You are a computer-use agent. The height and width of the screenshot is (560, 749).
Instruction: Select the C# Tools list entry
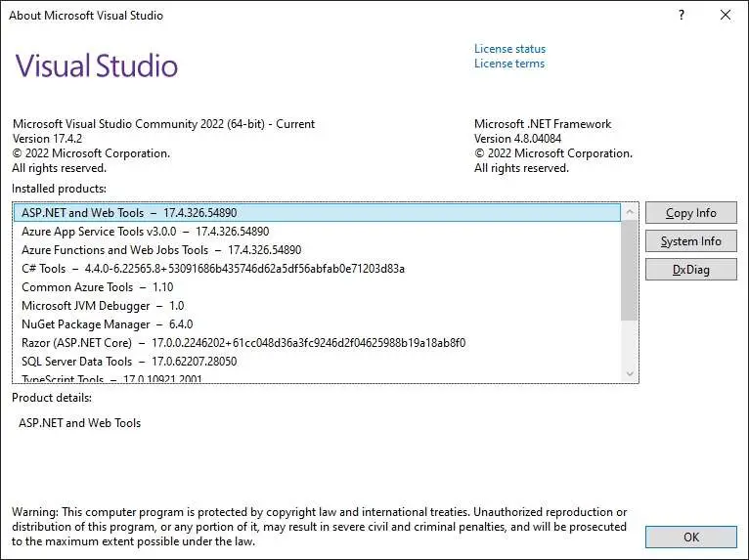[x=317, y=269]
